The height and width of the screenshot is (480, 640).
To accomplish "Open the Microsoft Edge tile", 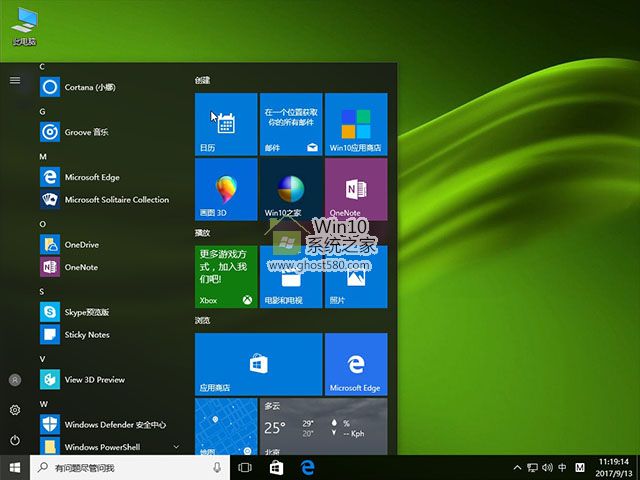I will pyautogui.click(x=356, y=364).
